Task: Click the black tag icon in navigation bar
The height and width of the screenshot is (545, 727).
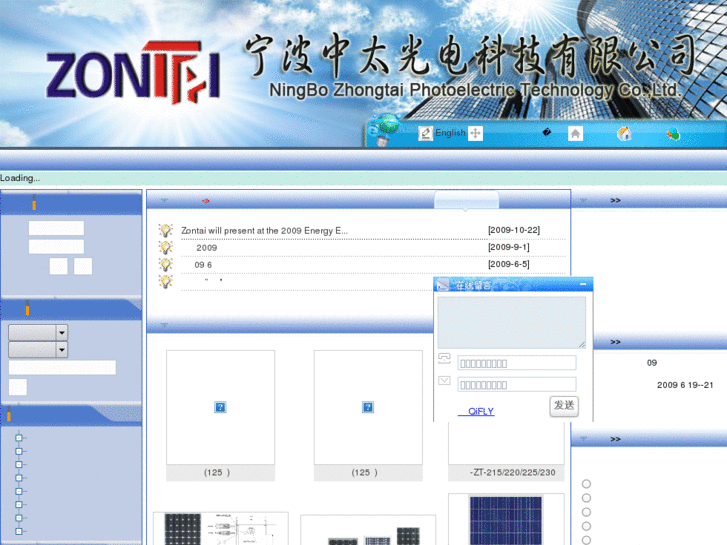Action: coord(547,132)
